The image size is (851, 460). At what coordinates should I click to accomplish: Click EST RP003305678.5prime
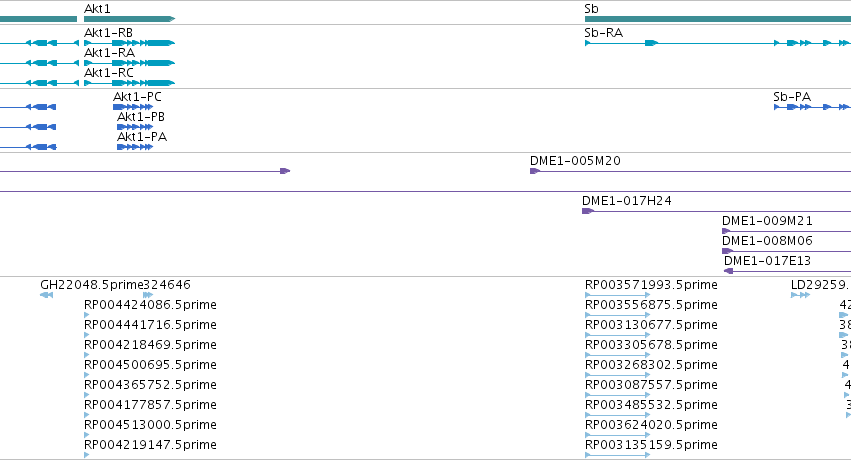651,345
